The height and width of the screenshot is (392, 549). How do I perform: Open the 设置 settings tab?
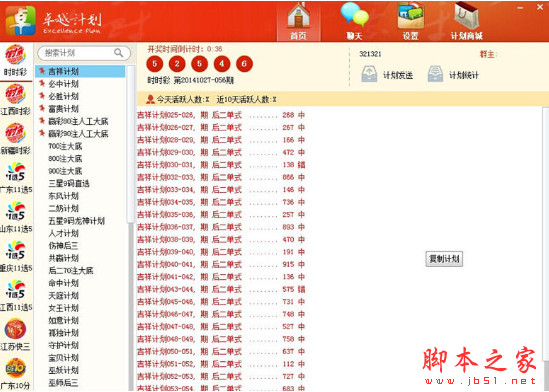[x=410, y=21]
